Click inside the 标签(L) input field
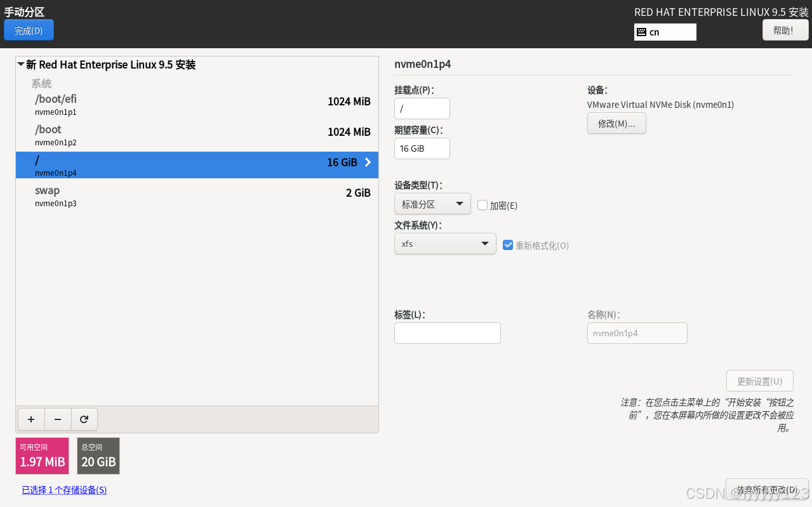This screenshot has height=507, width=812. [x=447, y=333]
